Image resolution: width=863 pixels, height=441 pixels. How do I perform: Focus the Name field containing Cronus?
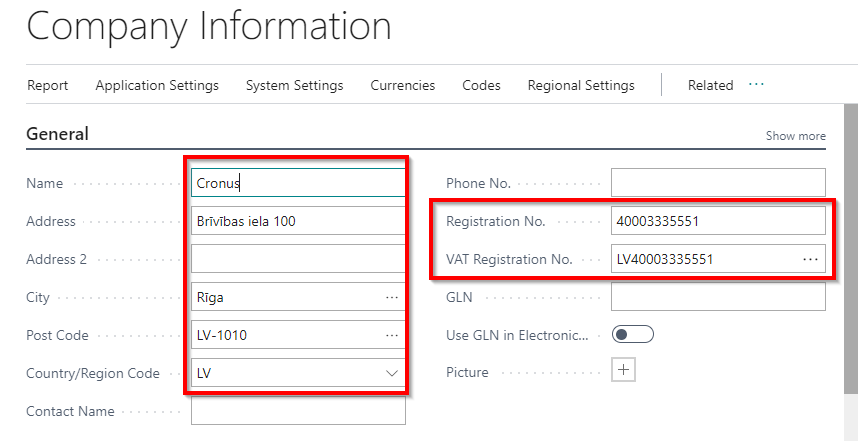tap(298, 183)
